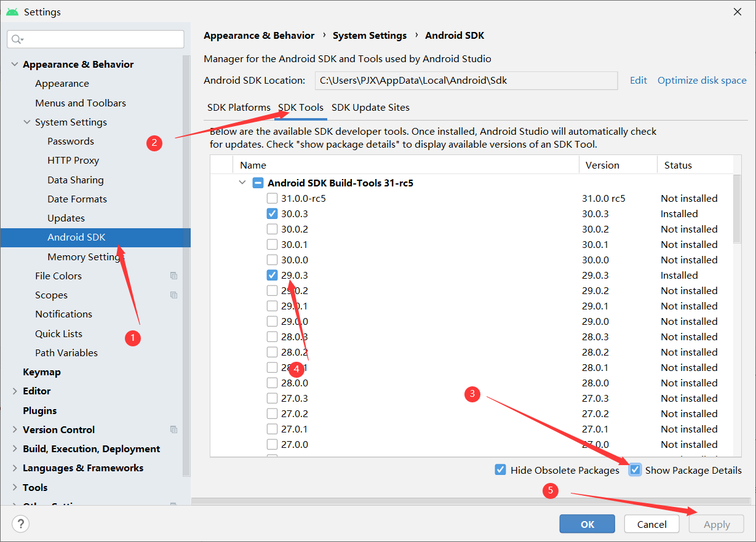Click the settings search input field
Image resolution: width=756 pixels, height=542 pixels.
pyautogui.click(x=95, y=39)
